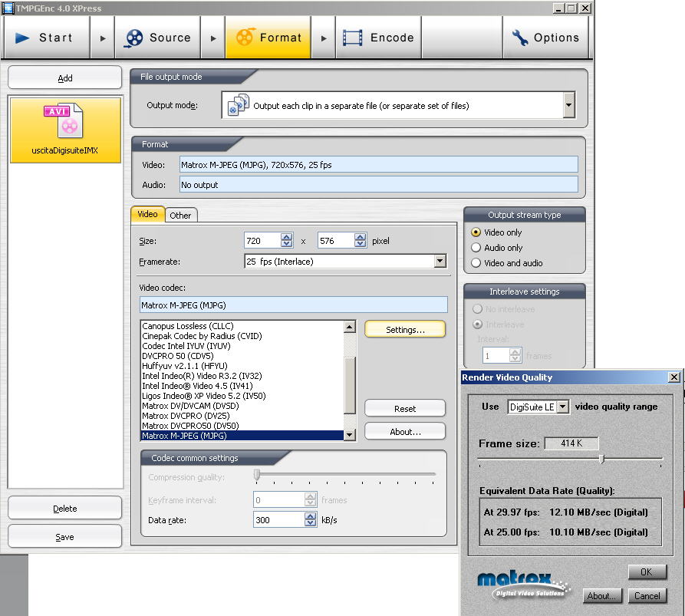The width and height of the screenshot is (685, 616).
Task: Switch to the Other tab
Action: (180, 215)
